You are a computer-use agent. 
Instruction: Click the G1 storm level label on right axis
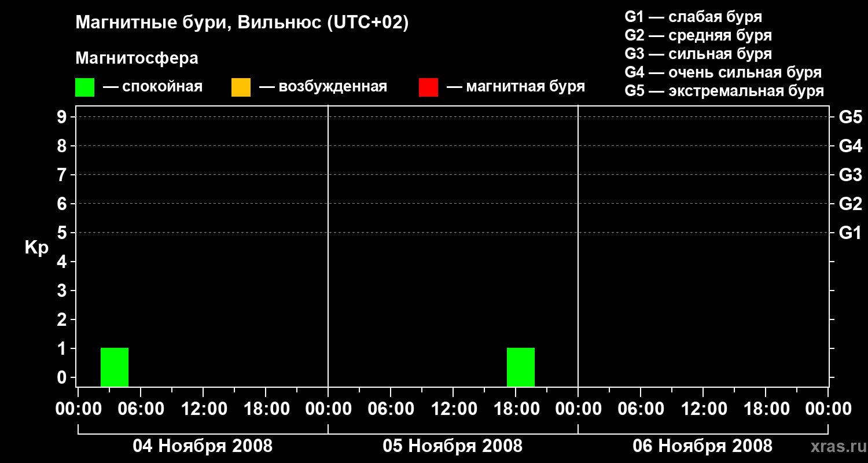point(851,233)
